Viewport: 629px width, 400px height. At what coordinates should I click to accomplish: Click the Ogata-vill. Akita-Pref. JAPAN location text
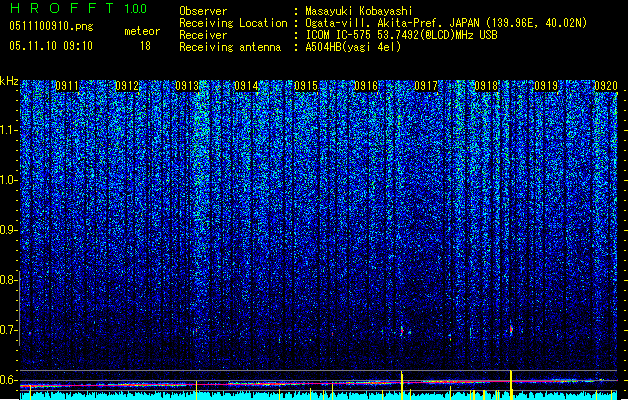click(446, 23)
